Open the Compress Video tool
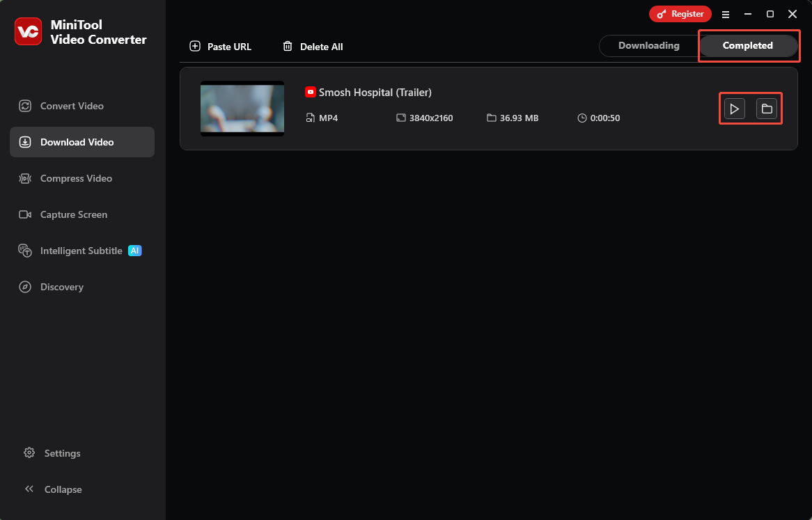The height and width of the screenshot is (520, 812). click(x=75, y=178)
